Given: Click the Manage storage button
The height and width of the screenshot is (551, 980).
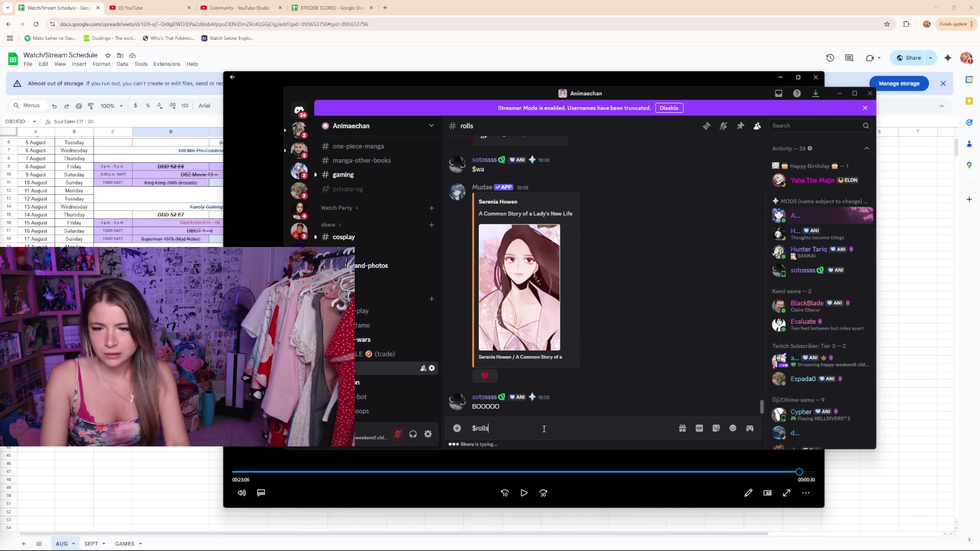Looking at the screenshot, I should (898, 84).
